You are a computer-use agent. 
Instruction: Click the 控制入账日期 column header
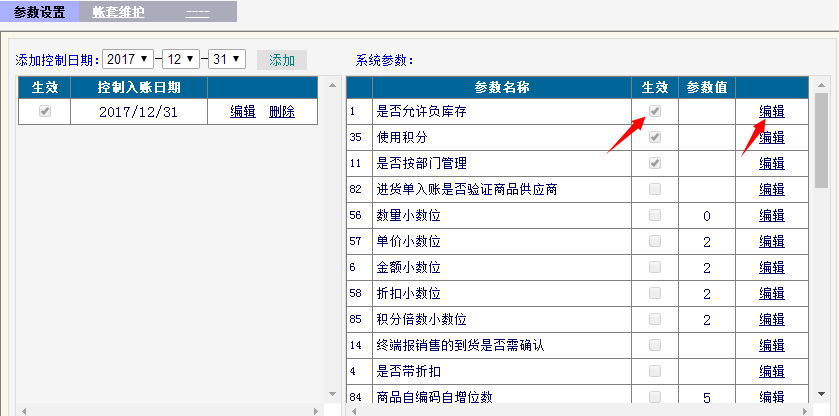pos(139,87)
